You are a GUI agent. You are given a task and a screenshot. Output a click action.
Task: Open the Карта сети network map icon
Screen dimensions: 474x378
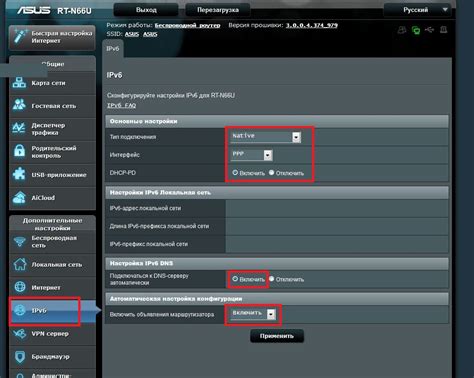[x=19, y=83]
